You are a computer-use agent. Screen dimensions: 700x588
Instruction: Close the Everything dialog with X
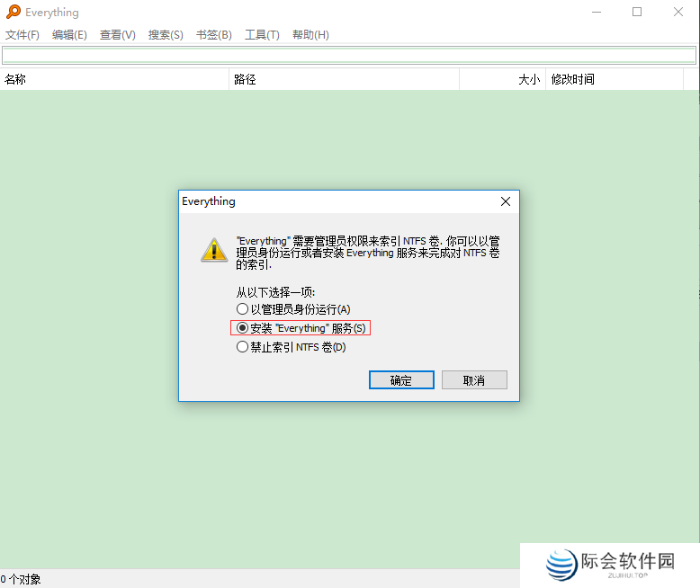[506, 201]
